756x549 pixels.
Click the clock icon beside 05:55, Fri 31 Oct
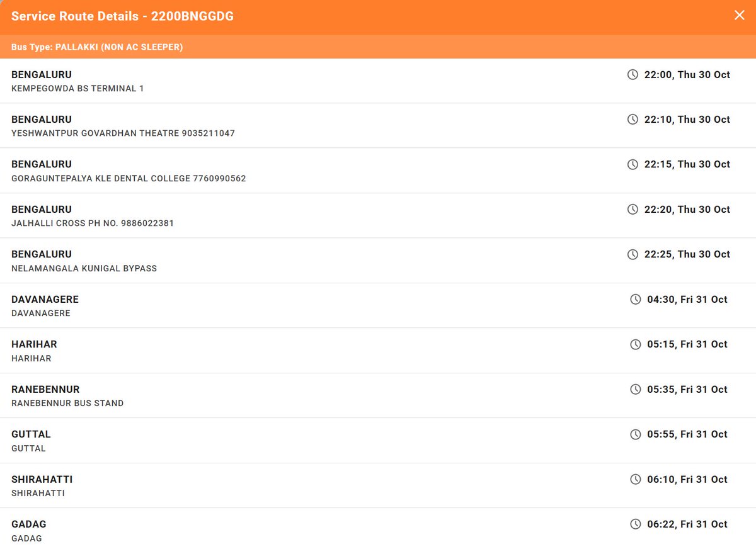point(635,434)
